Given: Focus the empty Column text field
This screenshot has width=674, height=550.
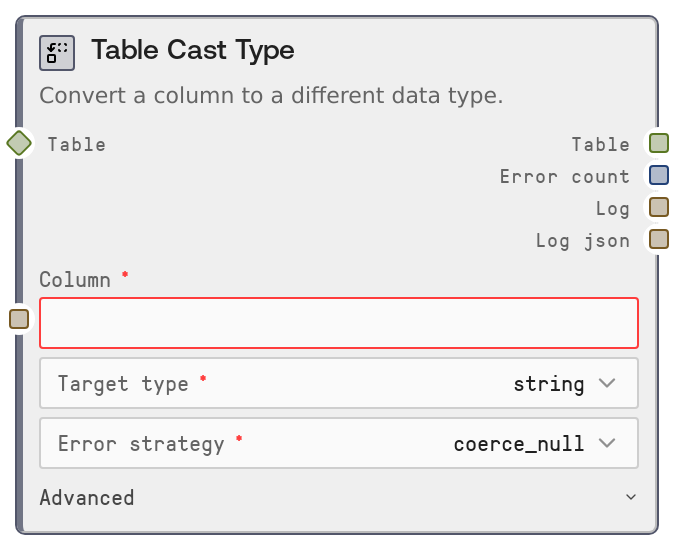Looking at the screenshot, I should 338,323.
